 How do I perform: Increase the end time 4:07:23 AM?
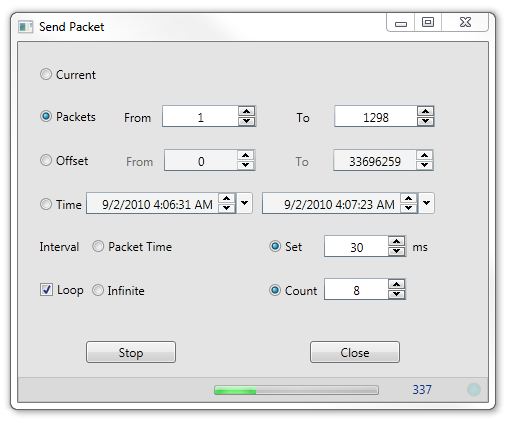[409, 198]
